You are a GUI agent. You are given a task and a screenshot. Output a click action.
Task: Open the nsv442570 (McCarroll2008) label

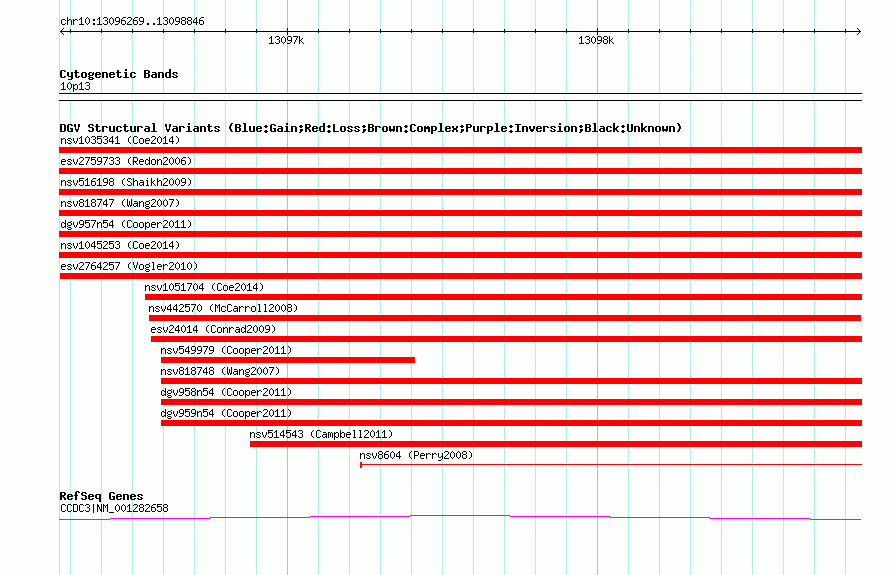223,308
